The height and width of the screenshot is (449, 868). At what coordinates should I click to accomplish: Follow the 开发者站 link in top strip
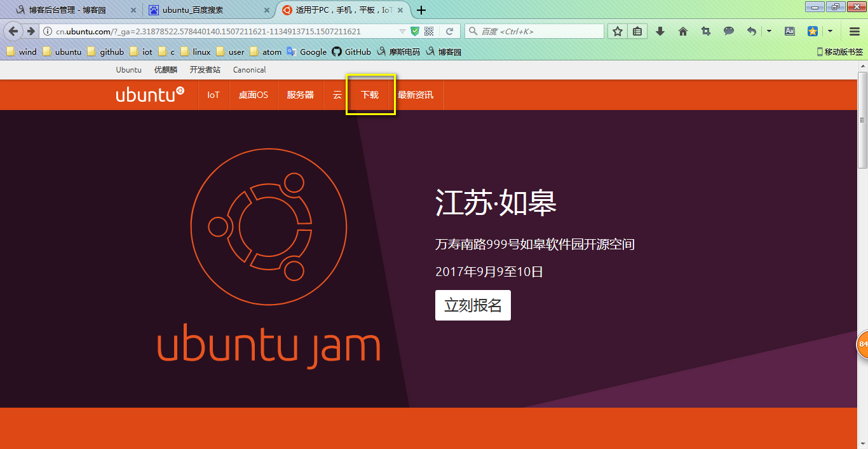[x=205, y=70]
